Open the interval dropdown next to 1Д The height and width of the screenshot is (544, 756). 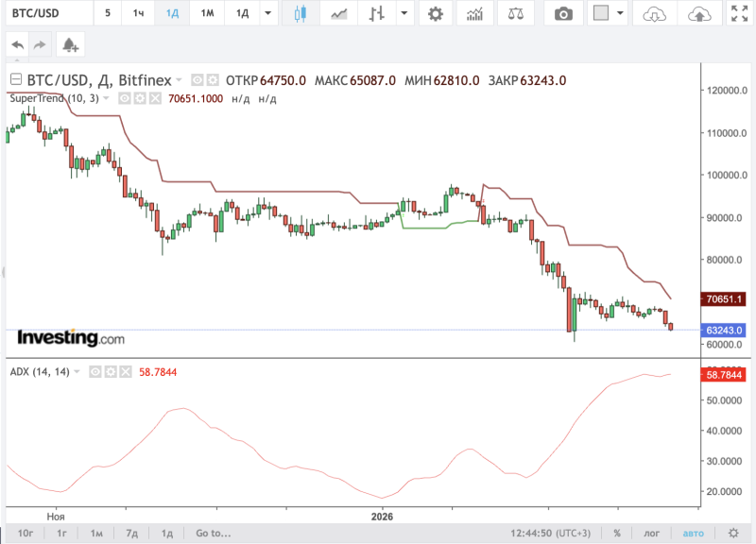pyautogui.click(x=266, y=13)
